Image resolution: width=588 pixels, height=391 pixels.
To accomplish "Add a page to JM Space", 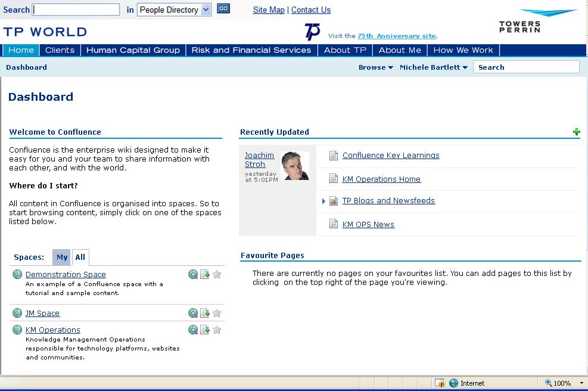I will [x=205, y=313].
